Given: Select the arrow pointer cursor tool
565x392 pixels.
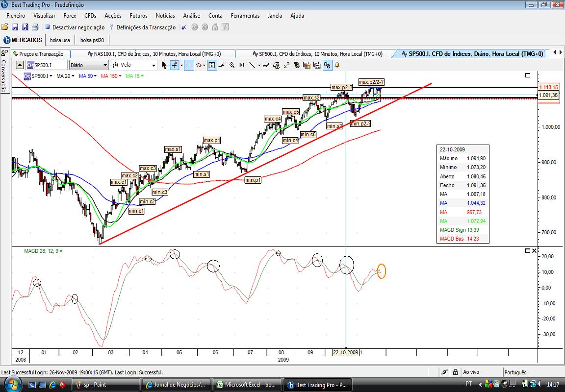Looking at the screenshot, I should (x=164, y=65).
